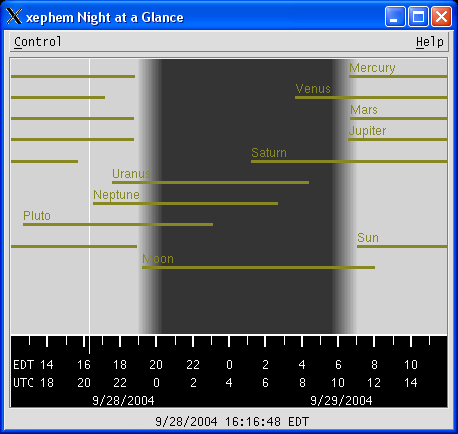458x434 pixels.
Task: Click the EDT 0 midnight tick label
Action: (229, 365)
